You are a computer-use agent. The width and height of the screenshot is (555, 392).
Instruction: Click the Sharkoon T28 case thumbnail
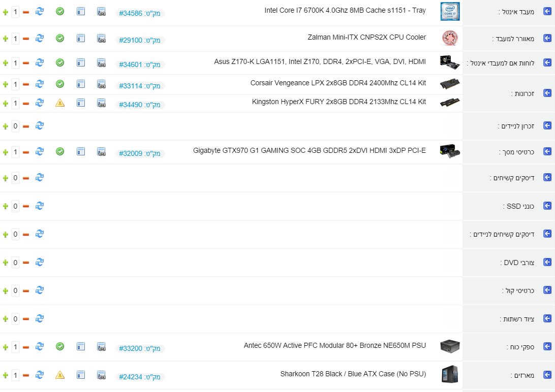[450, 374]
